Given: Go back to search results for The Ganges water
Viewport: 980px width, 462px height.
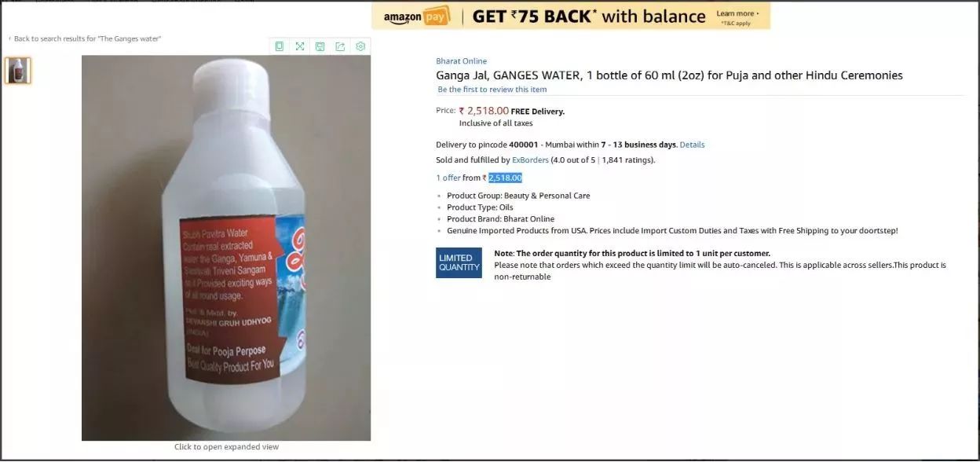Looking at the screenshot, I should click(87, 38).
